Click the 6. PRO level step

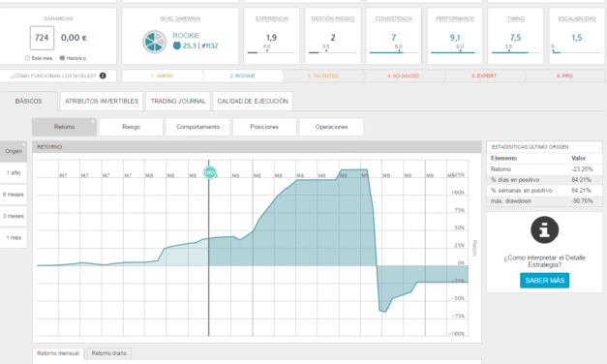click(x=564, y=76)
